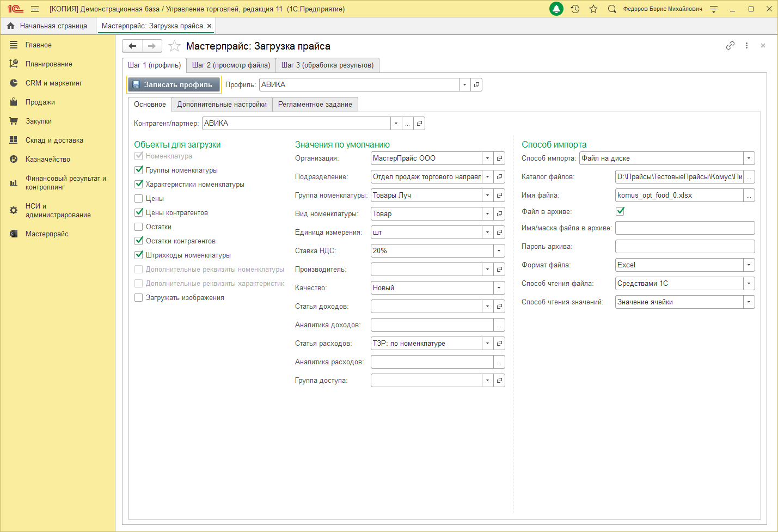This screenshot has width=778, height=532.
Task: Click the Пароль архива input field
Action: coord(684,247)
